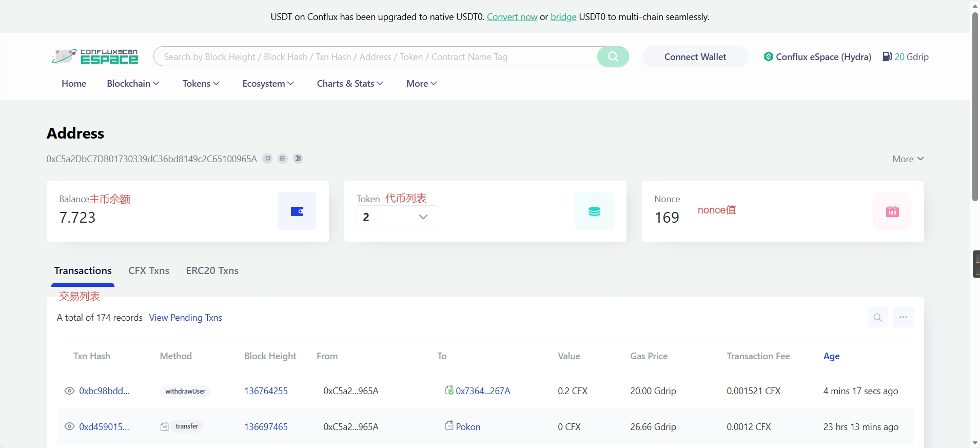
Task: Open the three-dots options above transactions table
Action: point(903,317)
